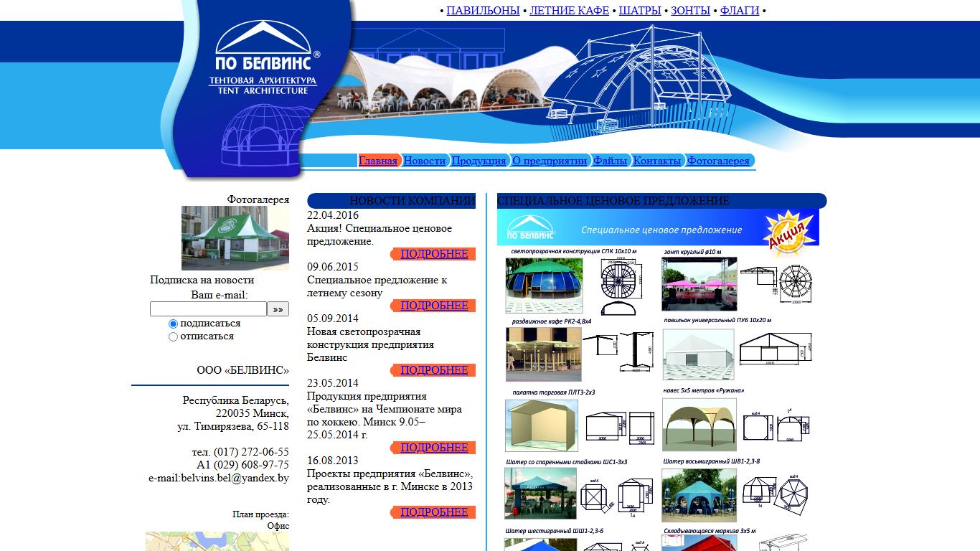Open ПОДРОБНЕЕ for the 16.08.2013 news
This screenshot has height=551, width=980.
pos(434,512)
